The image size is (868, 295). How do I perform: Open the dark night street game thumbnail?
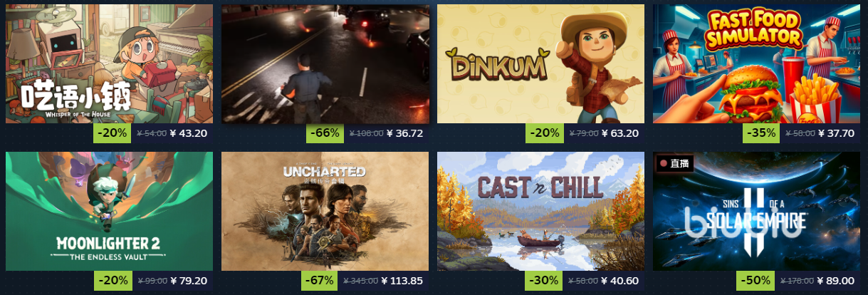[x=325, y=63]
